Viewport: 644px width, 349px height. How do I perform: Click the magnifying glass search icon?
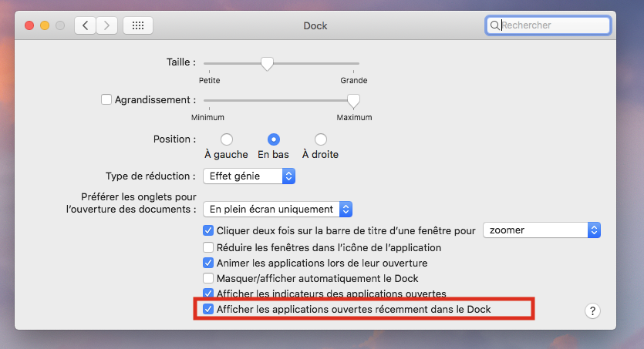495,25
